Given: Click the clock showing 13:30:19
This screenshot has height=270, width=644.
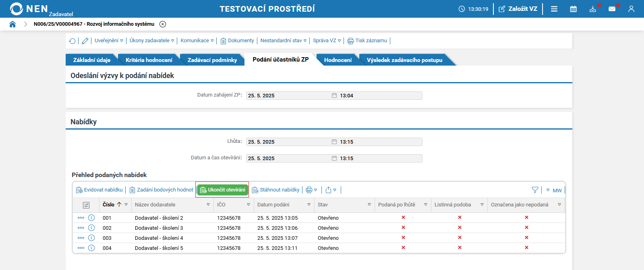Looking at the screenshot, I should point(474,9).
